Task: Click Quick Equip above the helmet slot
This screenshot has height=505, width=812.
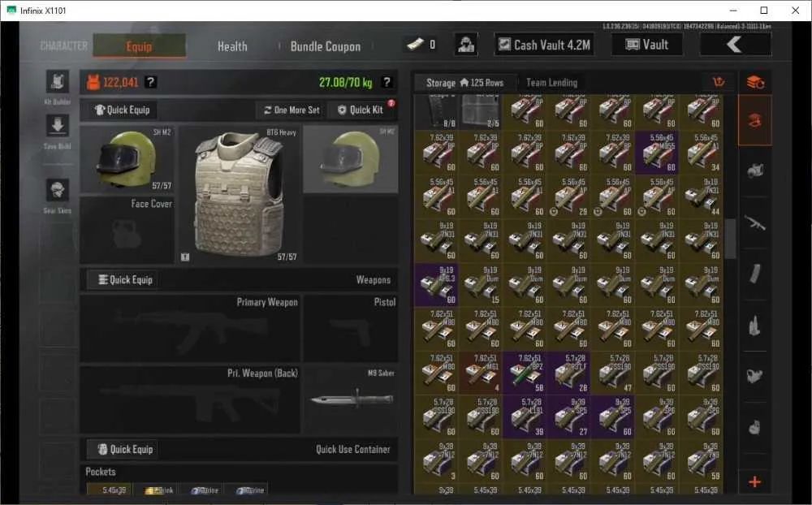Action: (123, 110)
